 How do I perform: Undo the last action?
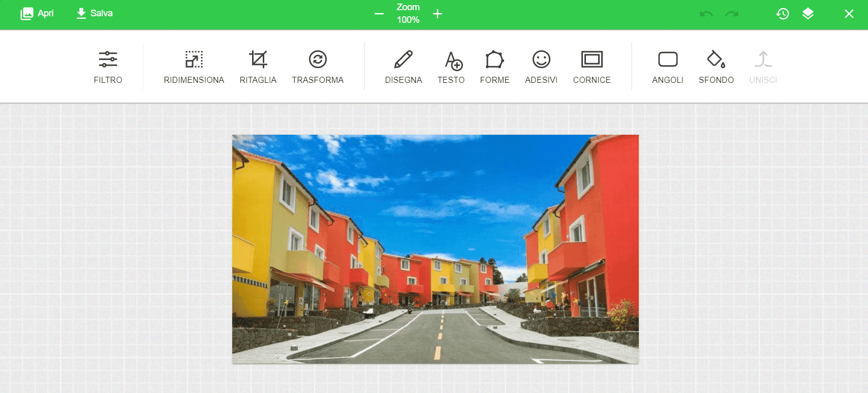tap(706, 14)
